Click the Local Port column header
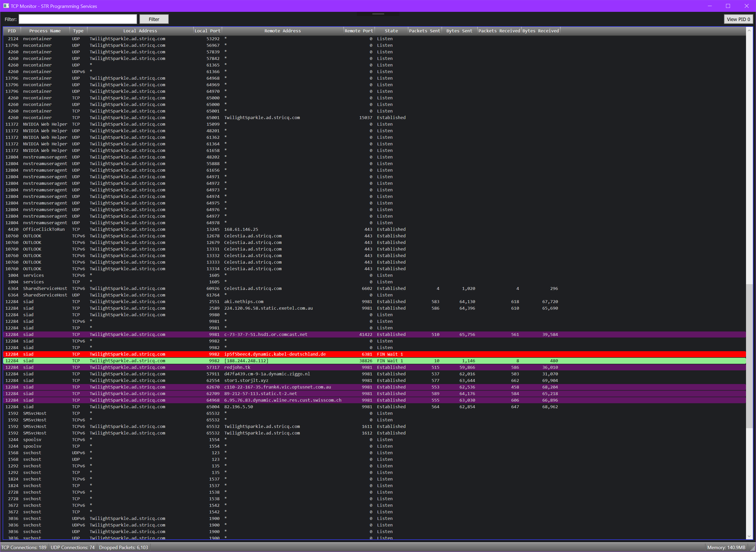 [207, 31]
